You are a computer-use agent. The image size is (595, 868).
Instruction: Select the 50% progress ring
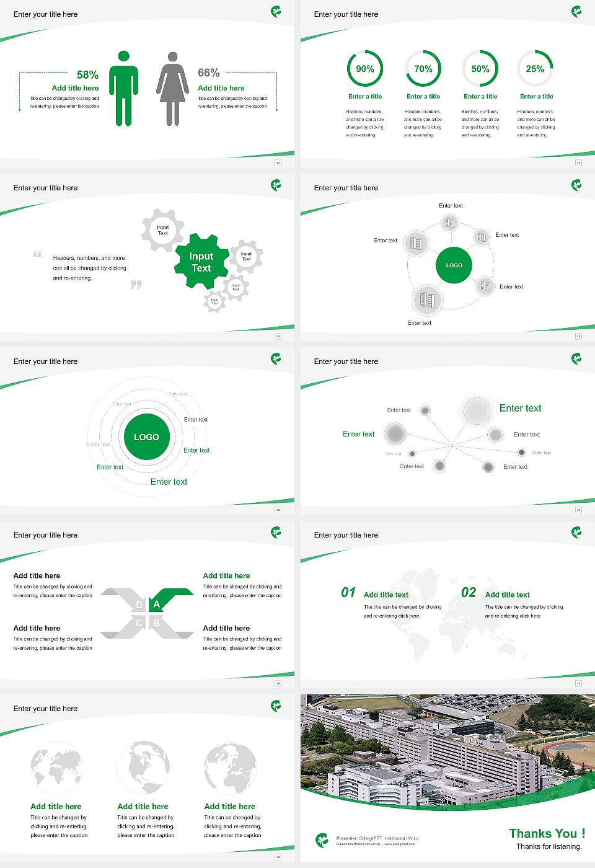tap(480, 69)
